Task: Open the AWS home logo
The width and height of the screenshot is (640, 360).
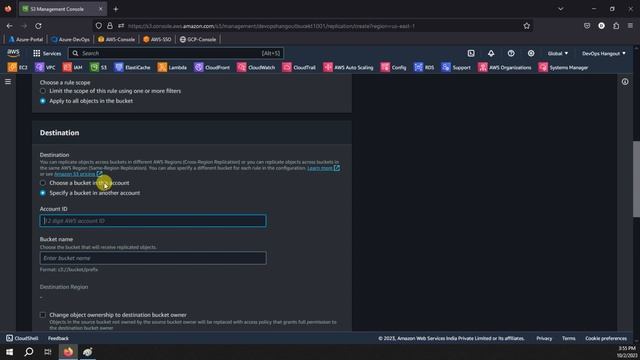Action: 13,53
